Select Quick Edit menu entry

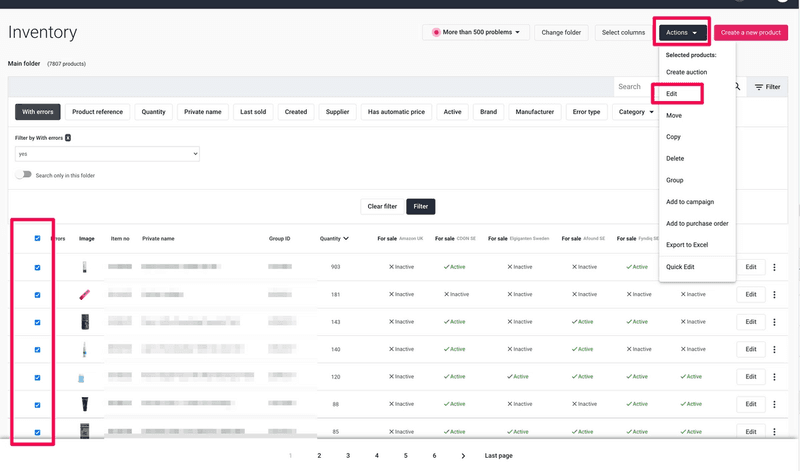680,267
